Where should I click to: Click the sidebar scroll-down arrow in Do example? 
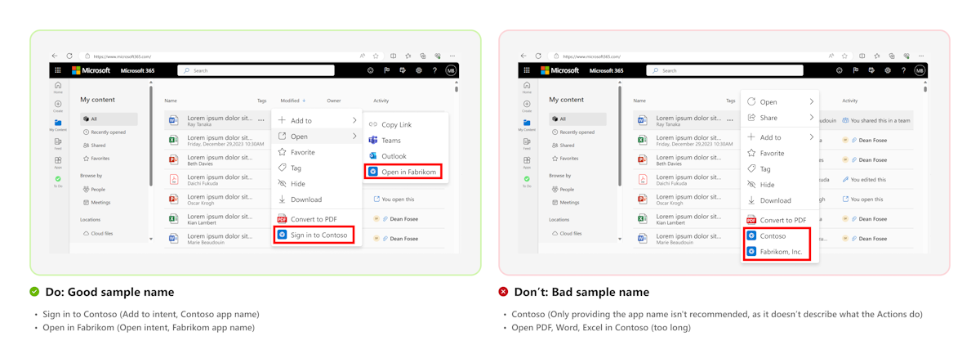pos(151,239)
